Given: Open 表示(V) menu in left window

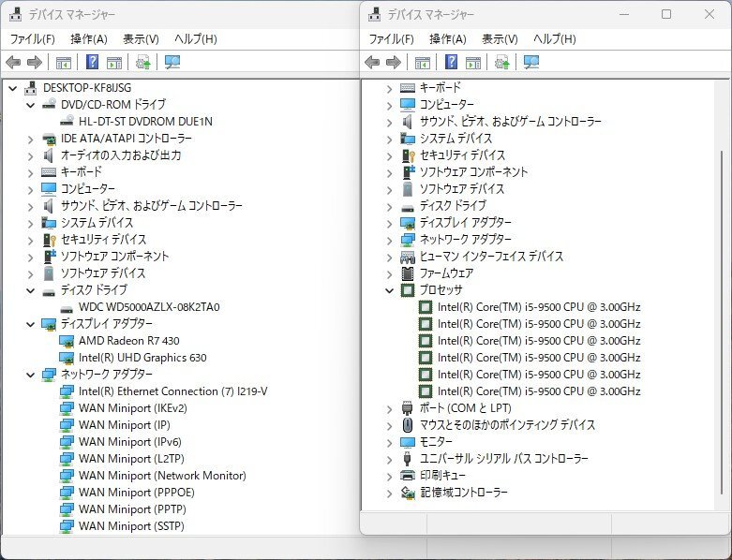Looking at the screenshot, I should 141,39.
